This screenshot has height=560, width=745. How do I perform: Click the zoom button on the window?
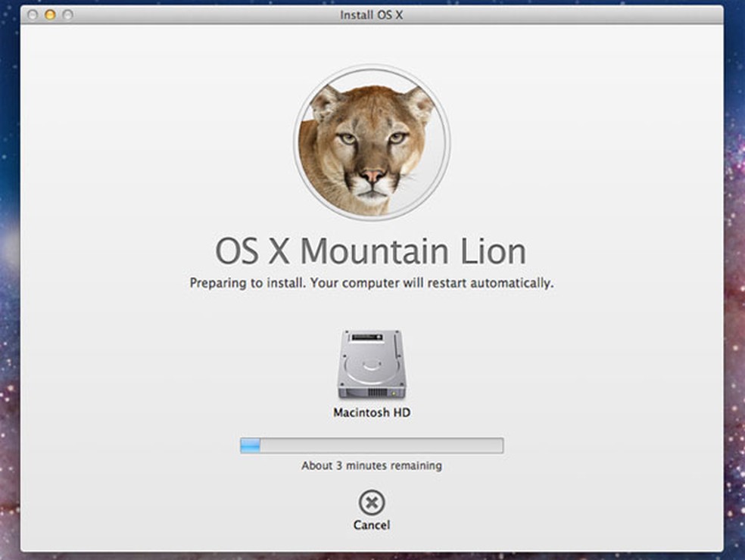point(67,13)
